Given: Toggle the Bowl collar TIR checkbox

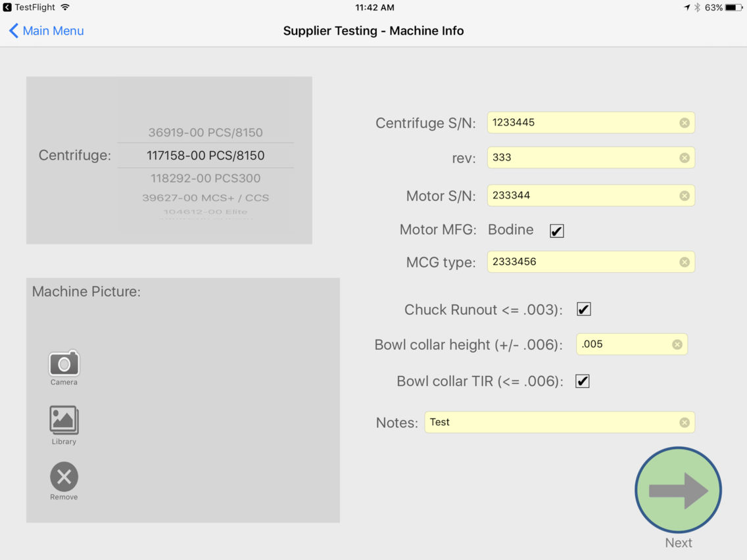Looking at the screenshot, I should point(581,381).
